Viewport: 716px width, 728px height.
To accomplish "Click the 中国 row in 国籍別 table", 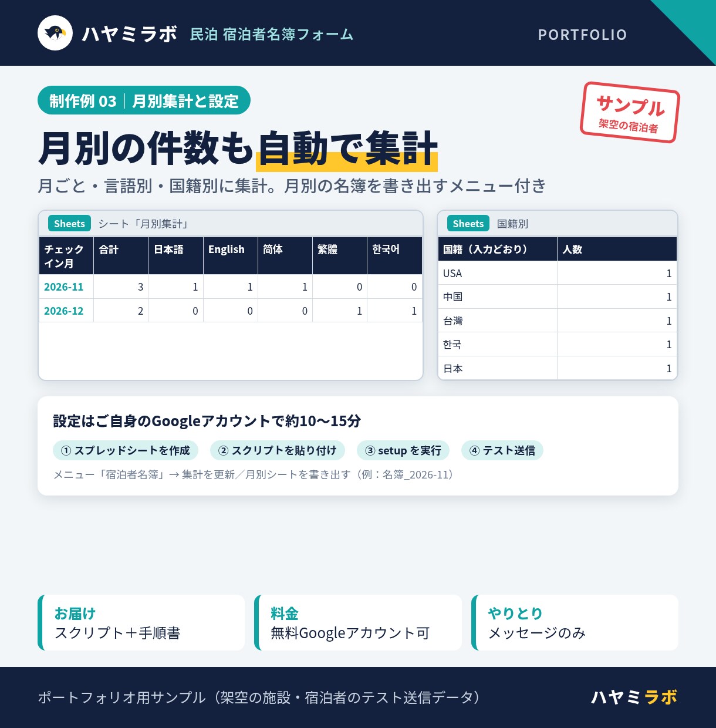I will point(558,297).
